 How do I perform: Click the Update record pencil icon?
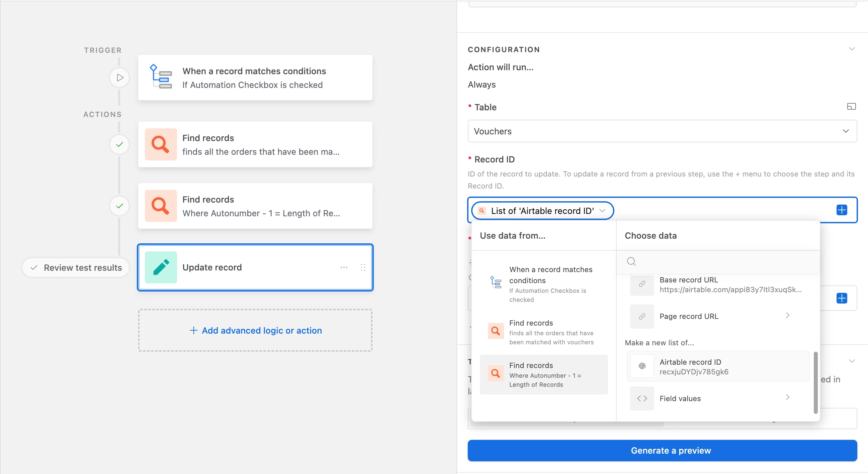pyautogui.click(x=161, y=267)
